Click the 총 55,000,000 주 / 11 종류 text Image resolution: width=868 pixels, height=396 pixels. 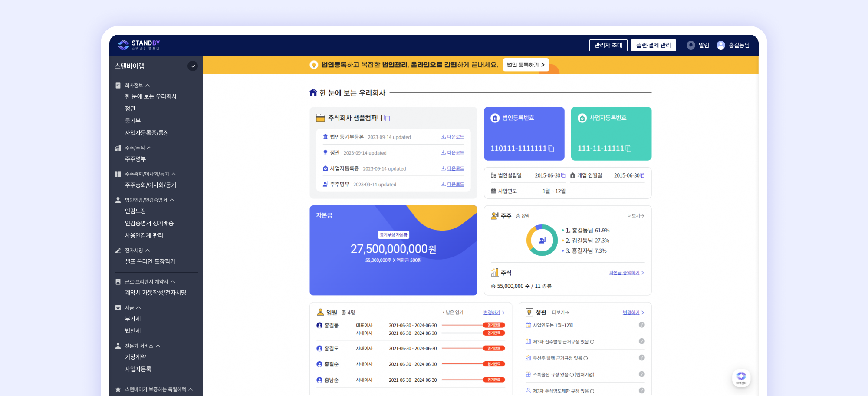[521, 286]
